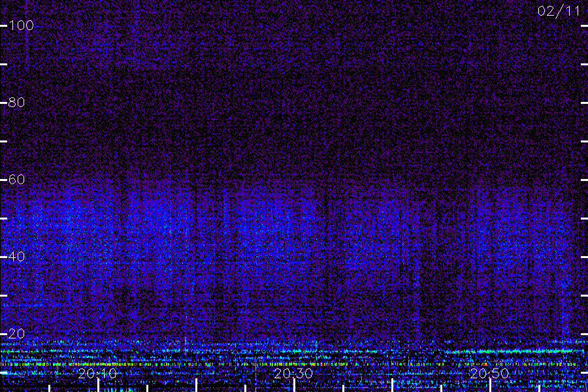Click the 20:50 time label

[x=489, y=374]
